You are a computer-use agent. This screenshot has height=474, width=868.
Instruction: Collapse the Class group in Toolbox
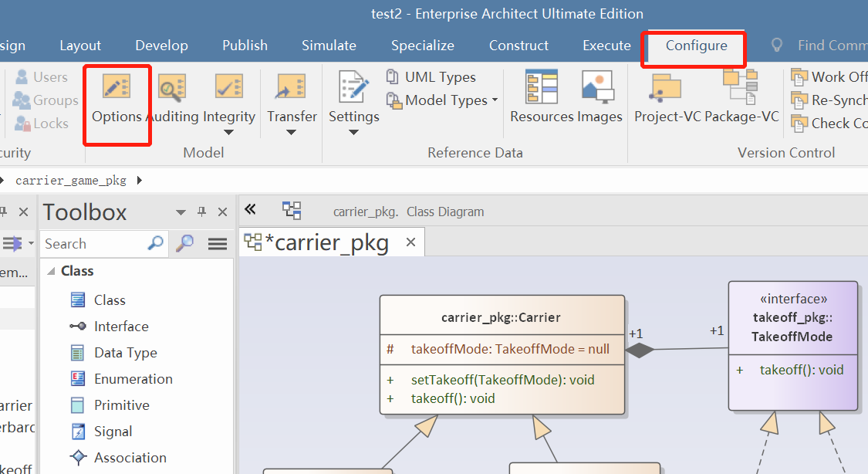tap(52, 271)
